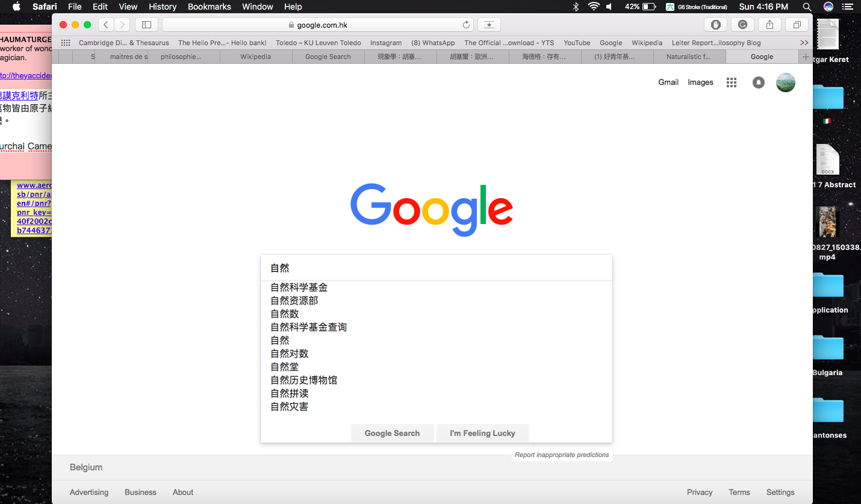Choose suggestion 自然数
Screen dimensions: 861x504
coord(285,314)
